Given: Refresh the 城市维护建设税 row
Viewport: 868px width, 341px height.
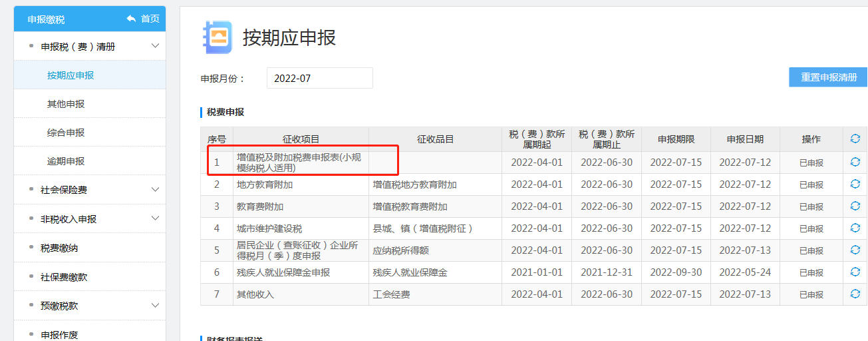Looking at the screenshot, I should pos(855,228).
